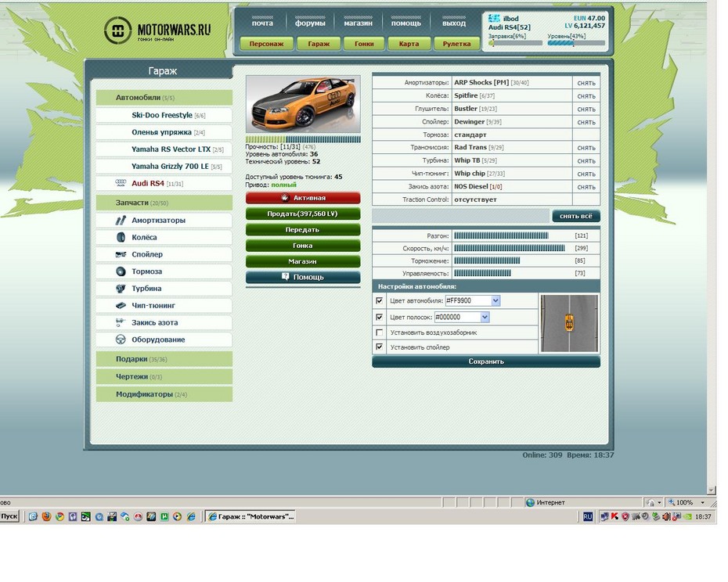Go to the Рулетка tab
Viewport: 728px width, 582px height.
[456, 44]
